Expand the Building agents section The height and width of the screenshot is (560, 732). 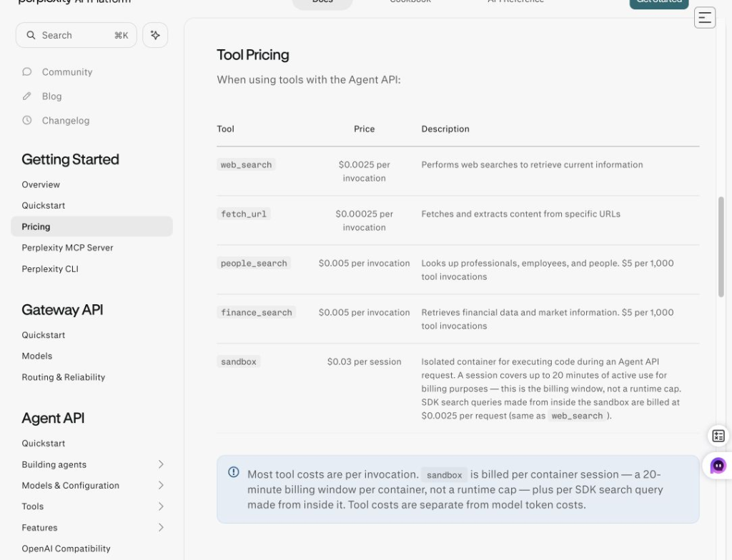coord(161,464)
